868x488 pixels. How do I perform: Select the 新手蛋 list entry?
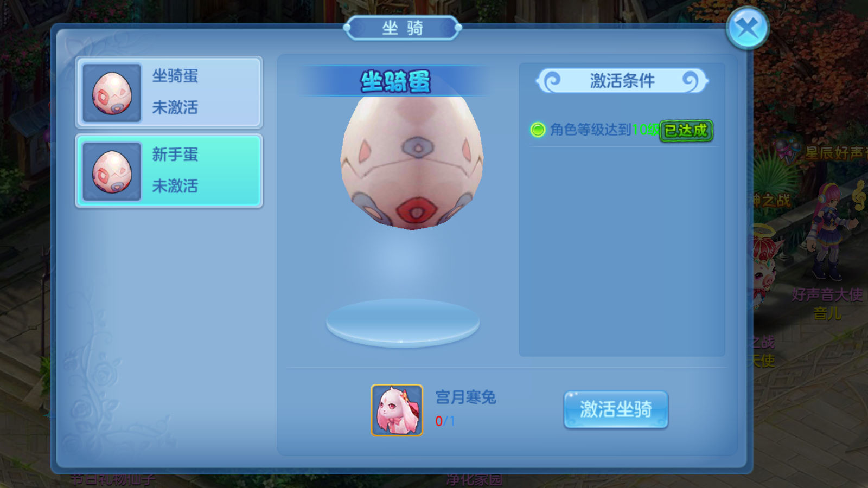coord(169,171)
